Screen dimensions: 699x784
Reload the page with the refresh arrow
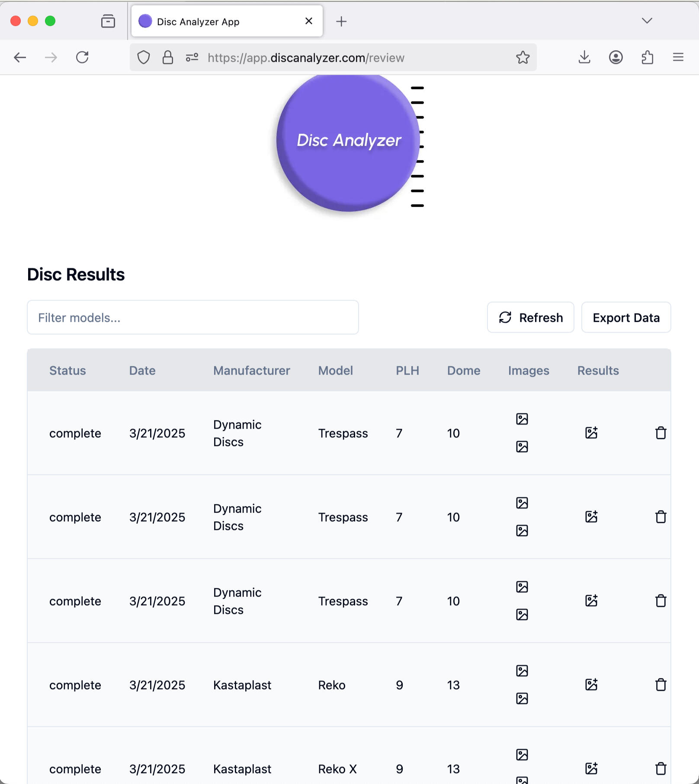[83, 57]
